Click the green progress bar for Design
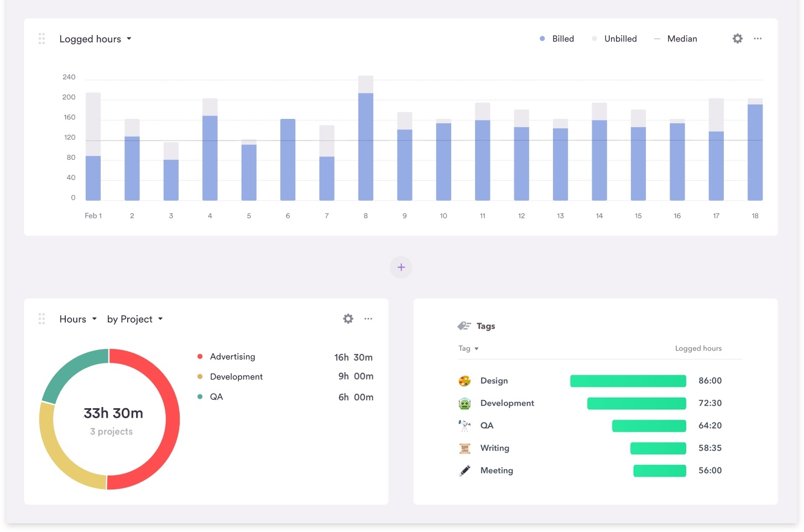Viewport: 804px width, 532px height. coord(628,380)
